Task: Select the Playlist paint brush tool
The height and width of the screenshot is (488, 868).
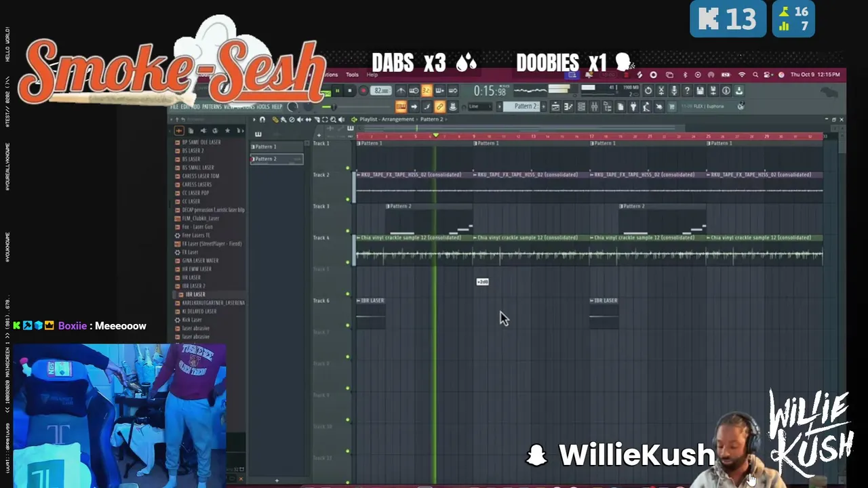Action: (283, 119)
